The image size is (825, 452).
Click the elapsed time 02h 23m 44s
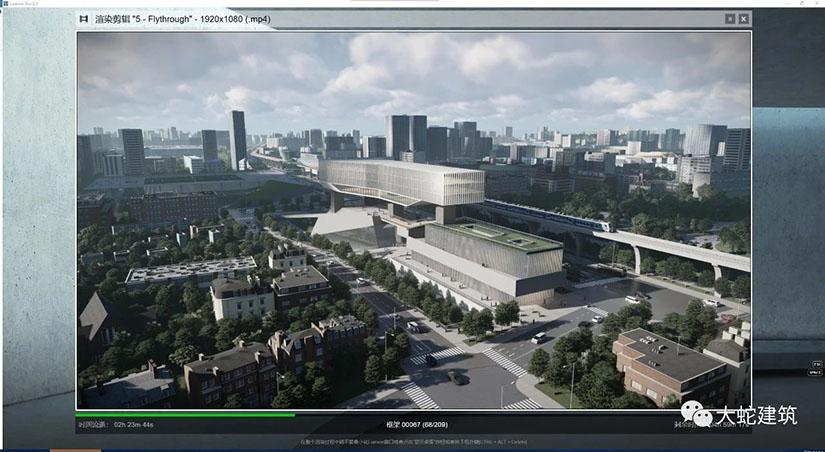coord(134,424)
